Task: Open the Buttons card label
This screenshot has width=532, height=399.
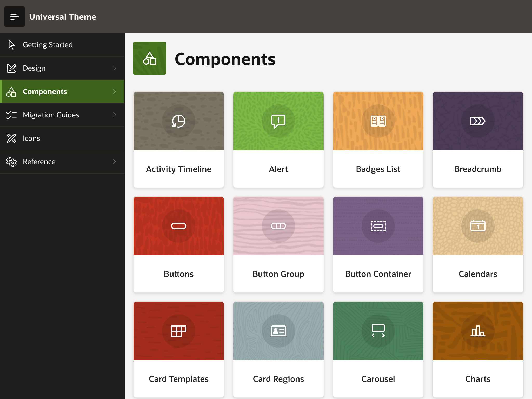Action: tap(179, 274)
